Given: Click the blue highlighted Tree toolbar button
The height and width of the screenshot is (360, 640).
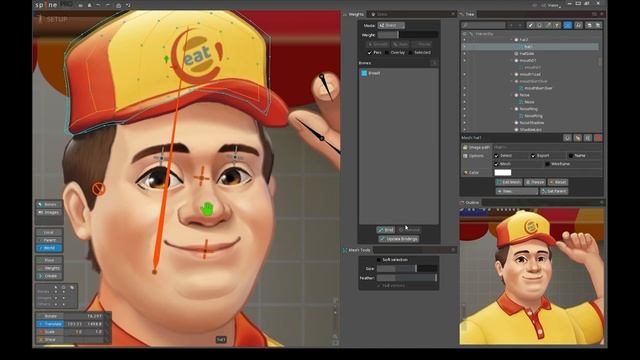Looking at the screenshot, I should pyautogui.click(x=567, y=25).
